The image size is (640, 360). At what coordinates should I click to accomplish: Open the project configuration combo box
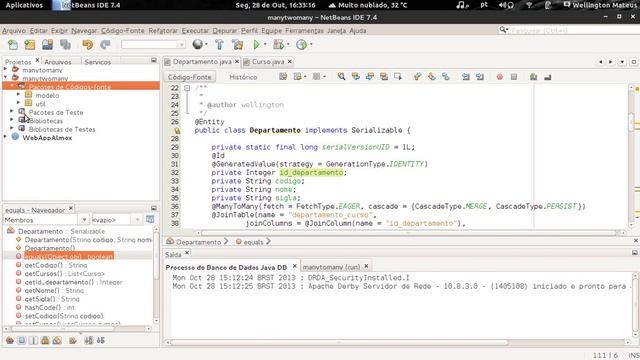click(x=153, y=44)
